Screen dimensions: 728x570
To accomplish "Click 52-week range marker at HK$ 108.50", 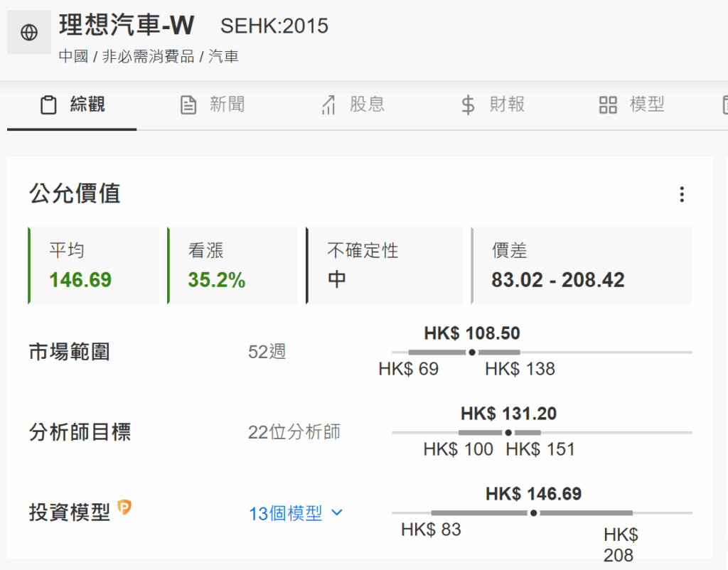I will [472, 353].
